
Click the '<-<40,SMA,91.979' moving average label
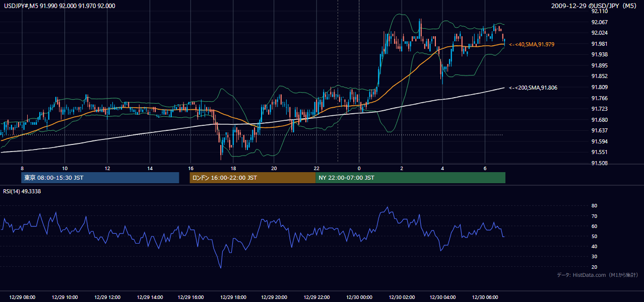coord(532,44)
